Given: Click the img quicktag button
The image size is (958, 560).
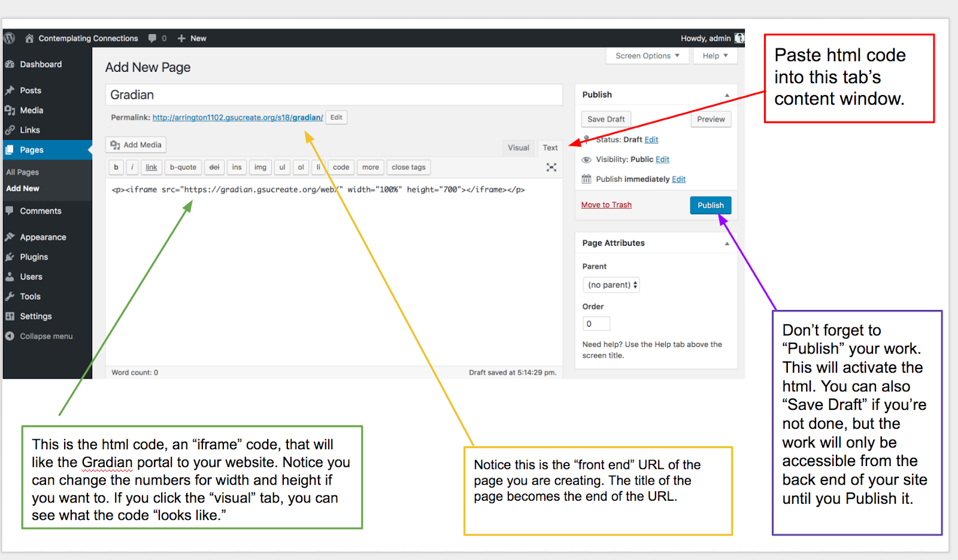Looking at the screenshot, I should click(260, 168).
